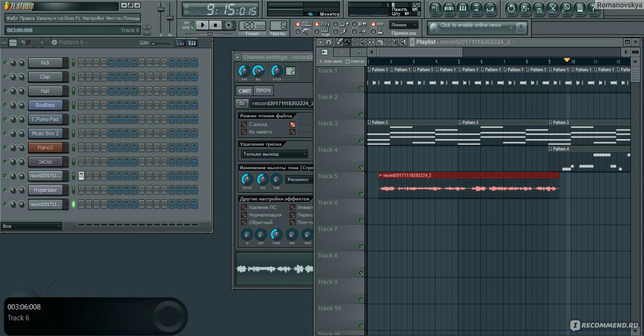
Task: Switch to the 'ПРОЧ' tab
Action: coord(263,91)
